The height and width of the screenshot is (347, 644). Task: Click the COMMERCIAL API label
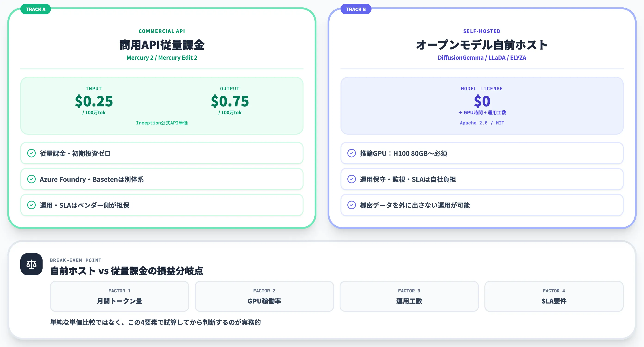(162, 31)
